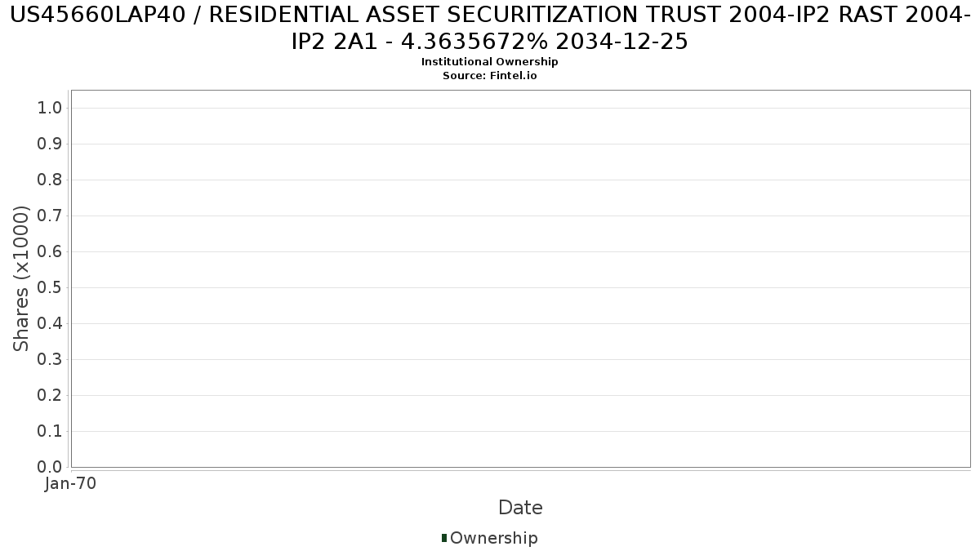Click the 0.8 y-axis tick label

tap(50, 180)
